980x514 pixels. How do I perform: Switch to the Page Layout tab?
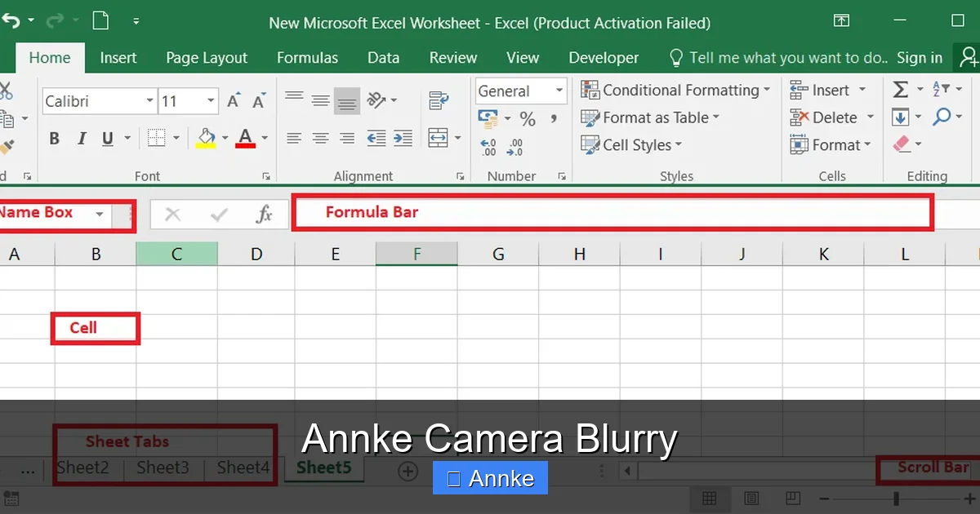point(207,57)
